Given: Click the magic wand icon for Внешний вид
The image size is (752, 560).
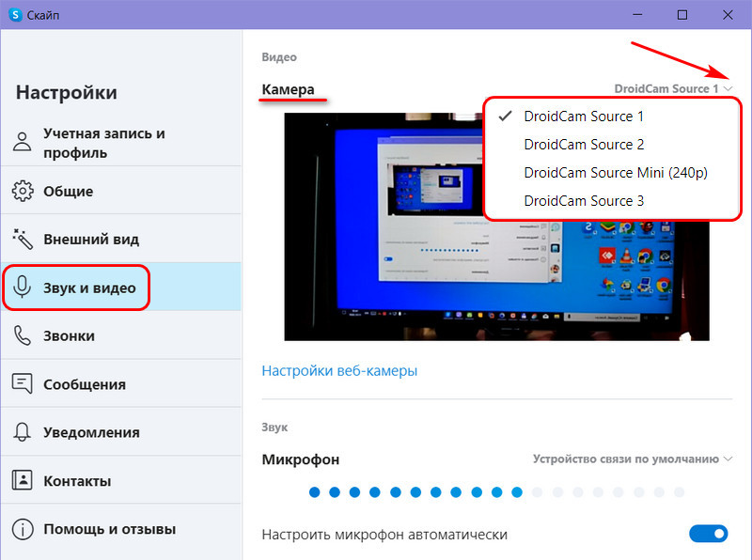Looking at the screenshot, I should [22, 239].
